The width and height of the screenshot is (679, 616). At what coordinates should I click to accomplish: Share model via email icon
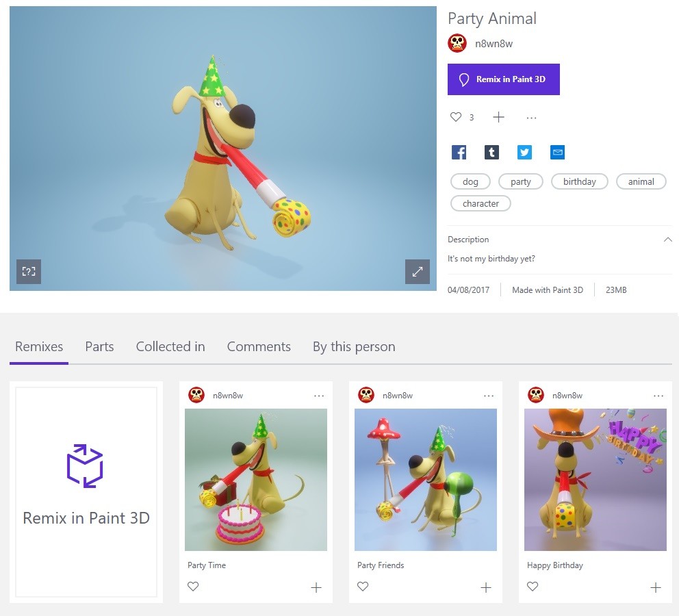(x=557, y=153)
